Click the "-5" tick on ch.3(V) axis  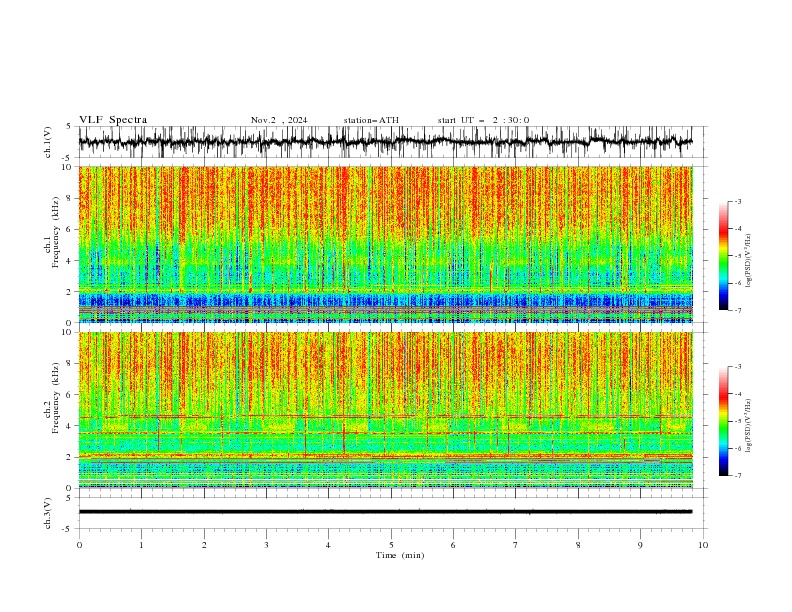pyautogui.click(x=67, y=529)
